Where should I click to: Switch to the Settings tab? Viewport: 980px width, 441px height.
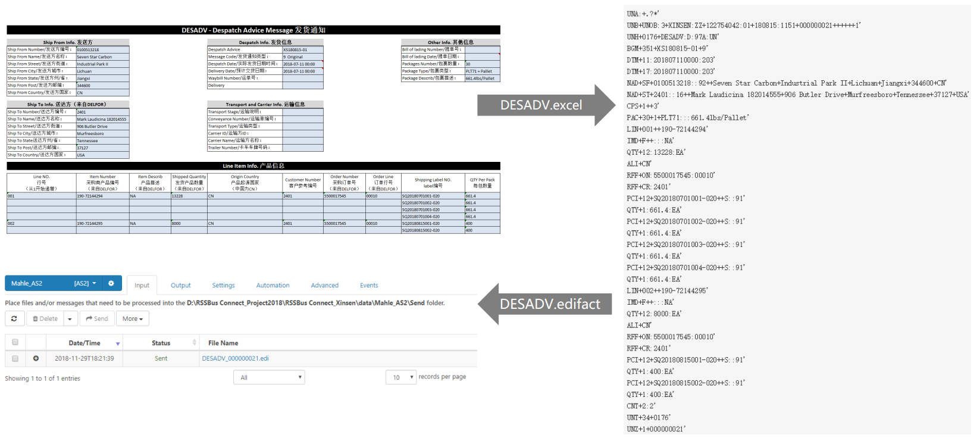(x=223, y=285)
